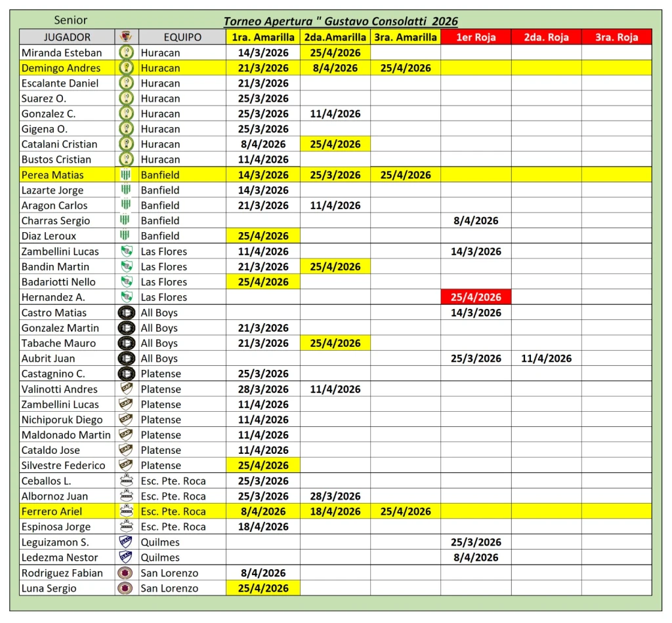The image size is (672, 623).
Task: Click the red 25/4/2026 cell for Hernandez A.
Action: (476, 297)
